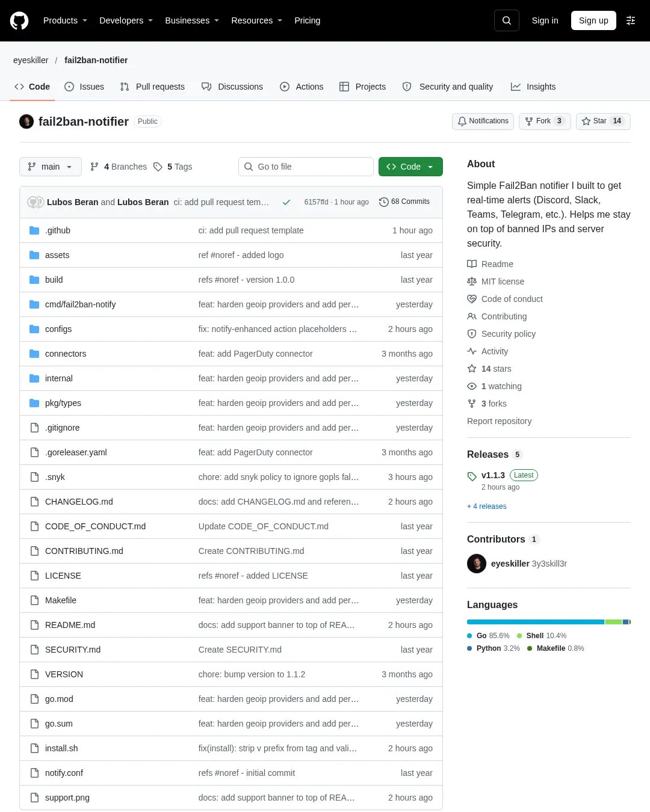Open the Insights tab
The width and height of the screenshot is (650, 812).
click(x=533, y=87)
